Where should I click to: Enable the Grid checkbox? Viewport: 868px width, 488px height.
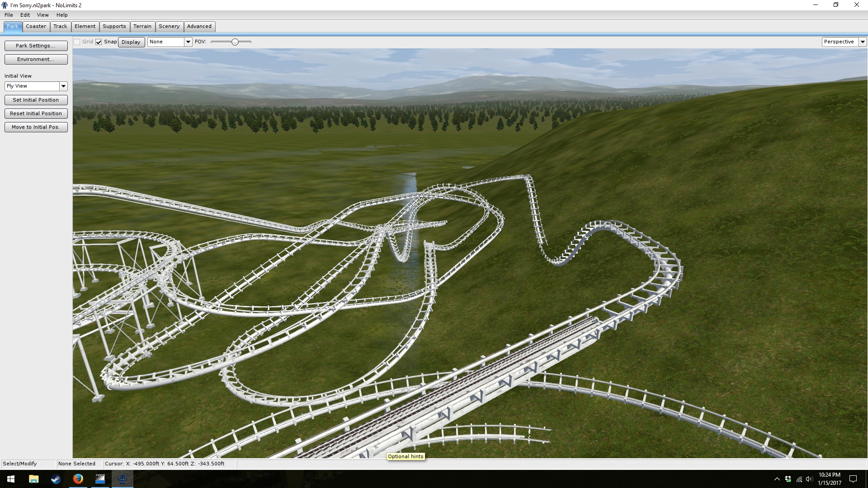click(77, 42)
